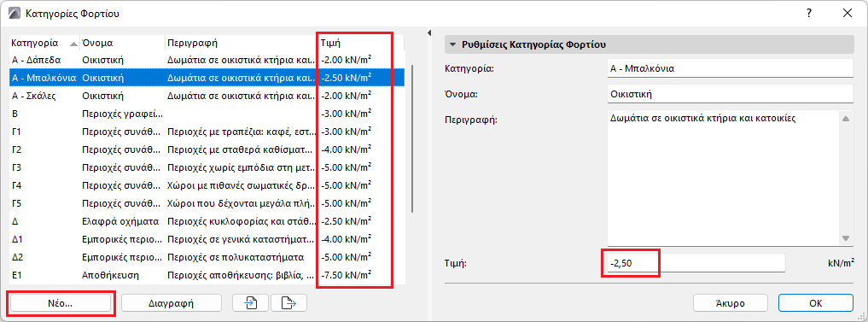Click the description box scroll up arrow

845,119
